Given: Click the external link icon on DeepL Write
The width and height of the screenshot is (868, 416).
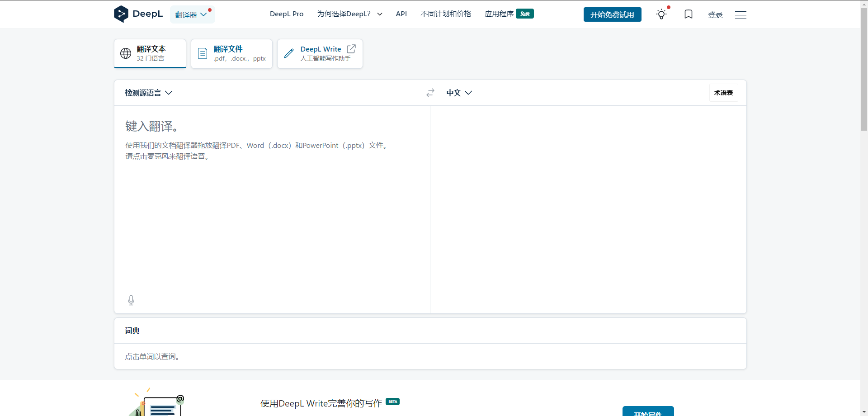Looking at the screenshot, I should pyautogui.click(x=351, y=49).
